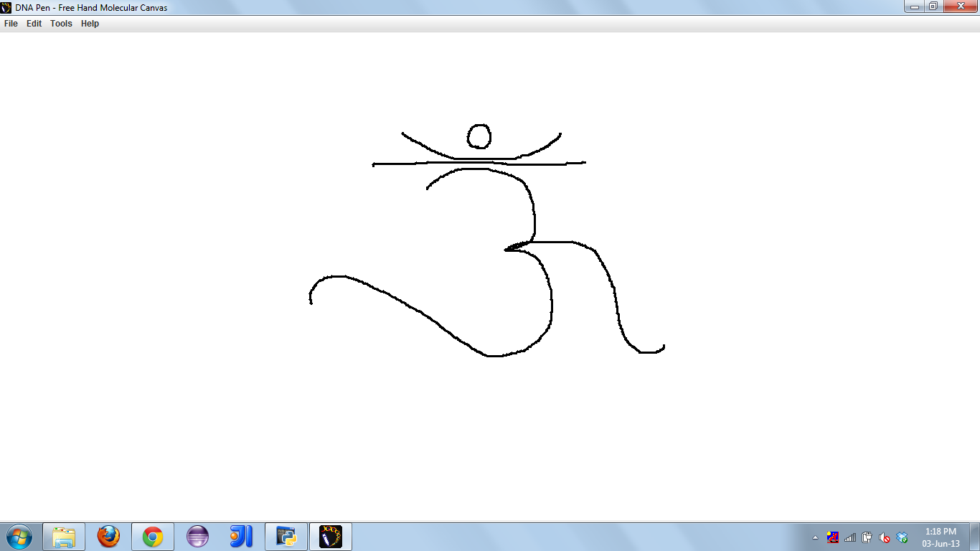Restore down the DNA Pen window
Screen dimensions: 980x551
click(x=933, y=6)
